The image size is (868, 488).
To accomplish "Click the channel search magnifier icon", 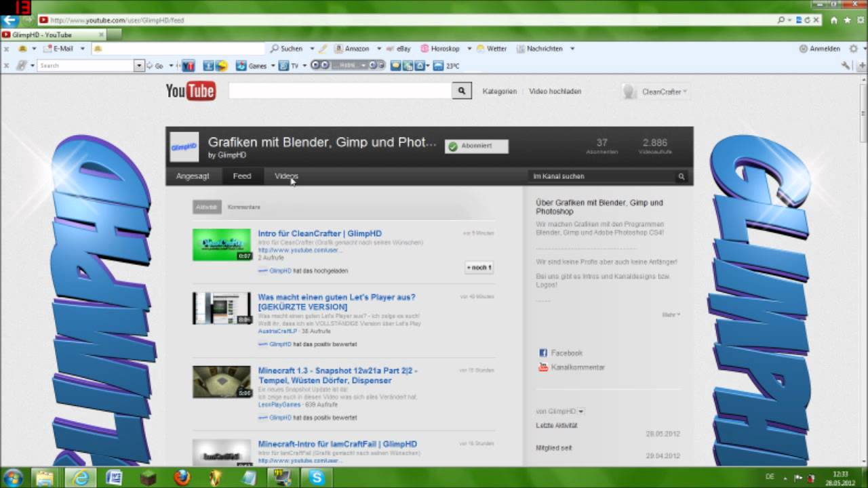I will point(682,176).
